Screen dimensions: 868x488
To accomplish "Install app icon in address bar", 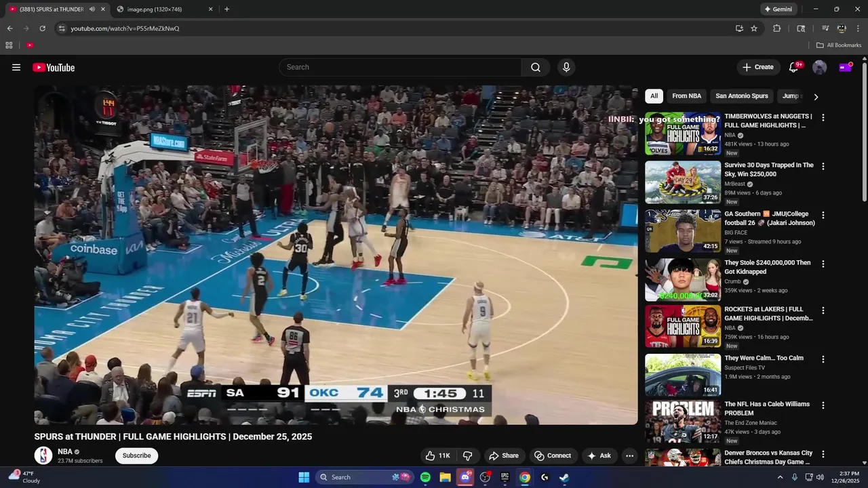I will (x=739, y=28).
